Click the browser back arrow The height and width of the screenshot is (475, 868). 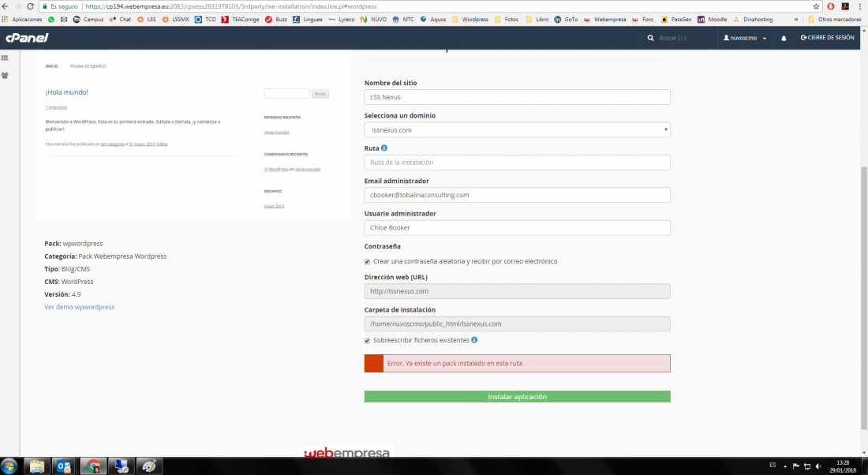[x=5, y=6]
